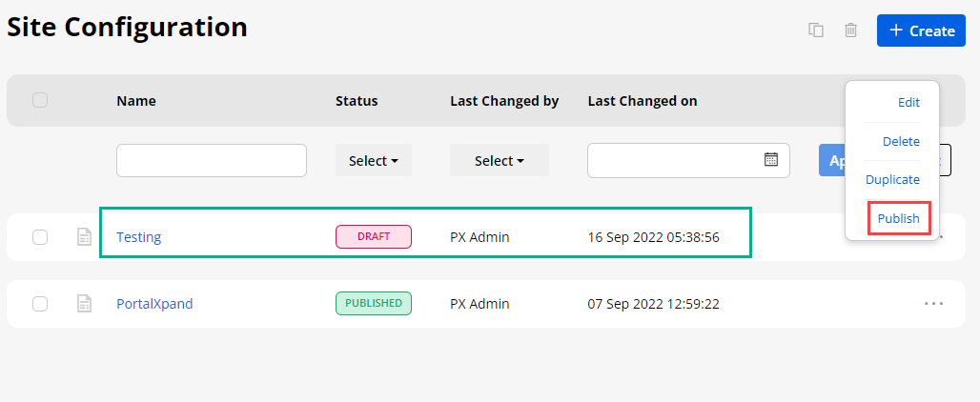This screenshot has width=980, height=402.
Task: Choose Edit from the context menu
Action: click(x=909, y=103)
